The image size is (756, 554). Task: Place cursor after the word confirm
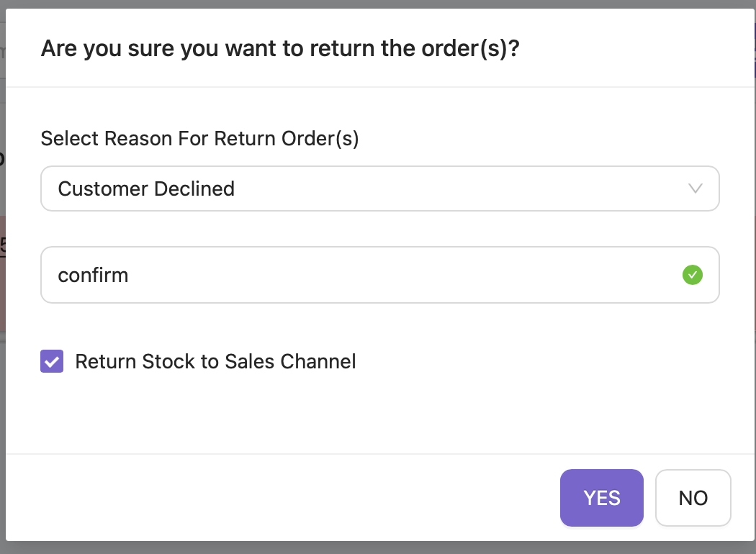tap(129, 275)
